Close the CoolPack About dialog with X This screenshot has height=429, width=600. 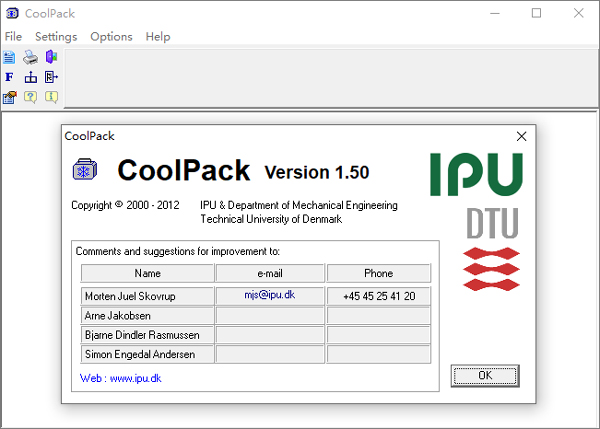click(x=521, y=136)
